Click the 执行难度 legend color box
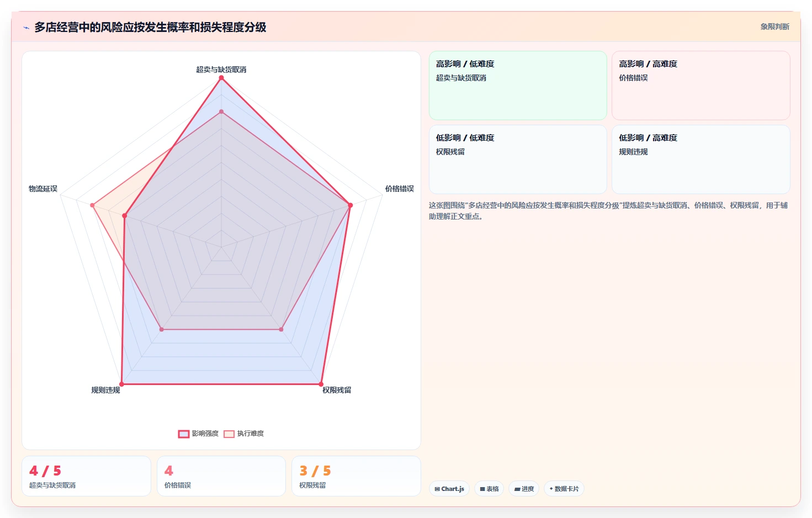812x518 pixels. pyautogui.click(x=229, y=434)
